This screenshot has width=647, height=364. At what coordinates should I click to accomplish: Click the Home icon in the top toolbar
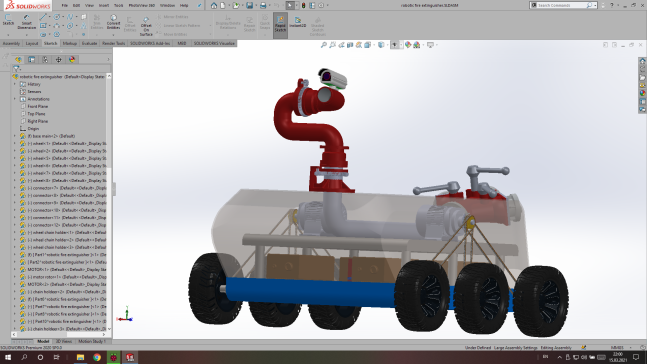pos(214,5)
